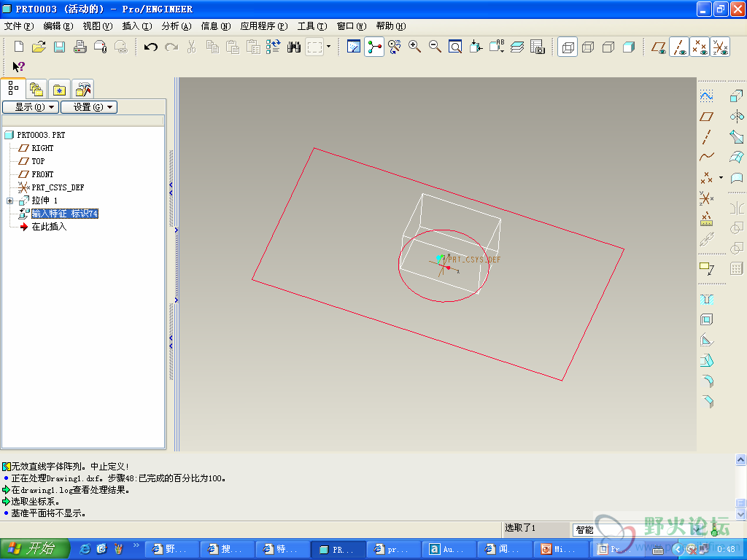Choose the Hole tool icon
Viewport: 747px width, 560px height.
(706, 299)
